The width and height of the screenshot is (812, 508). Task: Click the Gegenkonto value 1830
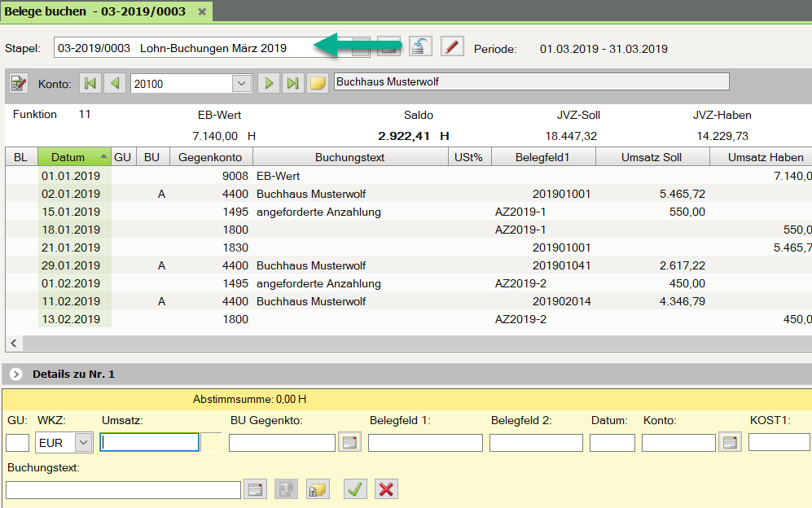(235, 247)
